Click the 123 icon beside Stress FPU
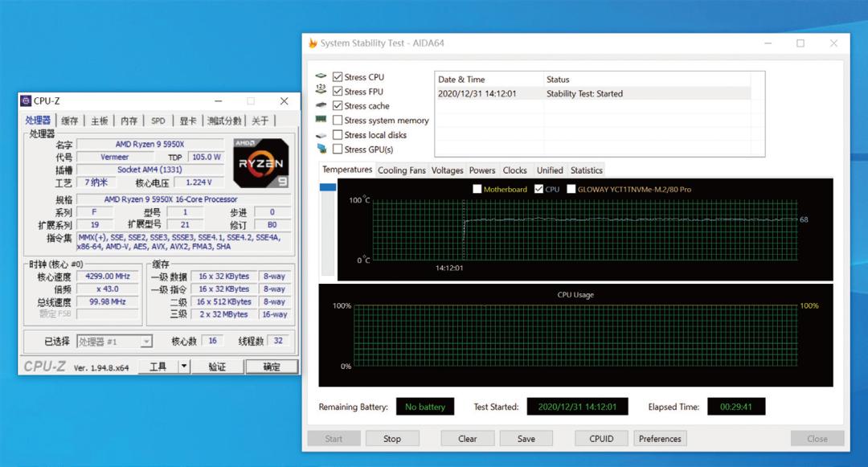The height and width of the screenshot is (467, 868). 321,92
